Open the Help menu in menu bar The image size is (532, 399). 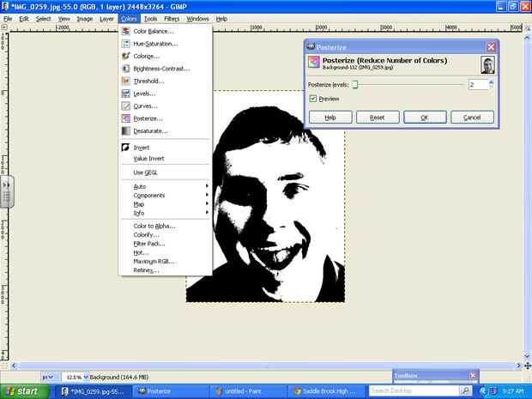point(221,19)
